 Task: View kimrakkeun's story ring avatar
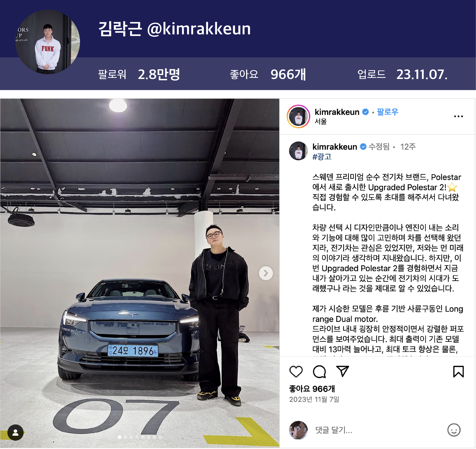point(298,116)
